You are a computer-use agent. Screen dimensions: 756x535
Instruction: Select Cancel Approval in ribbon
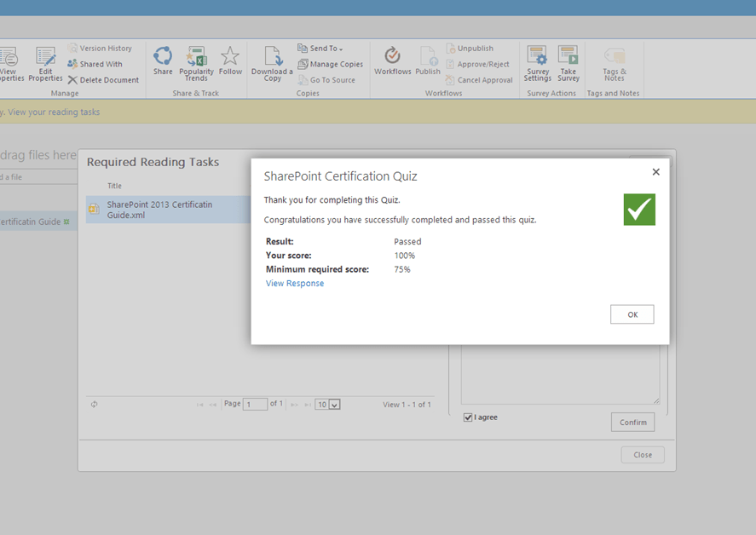[479, 80]
